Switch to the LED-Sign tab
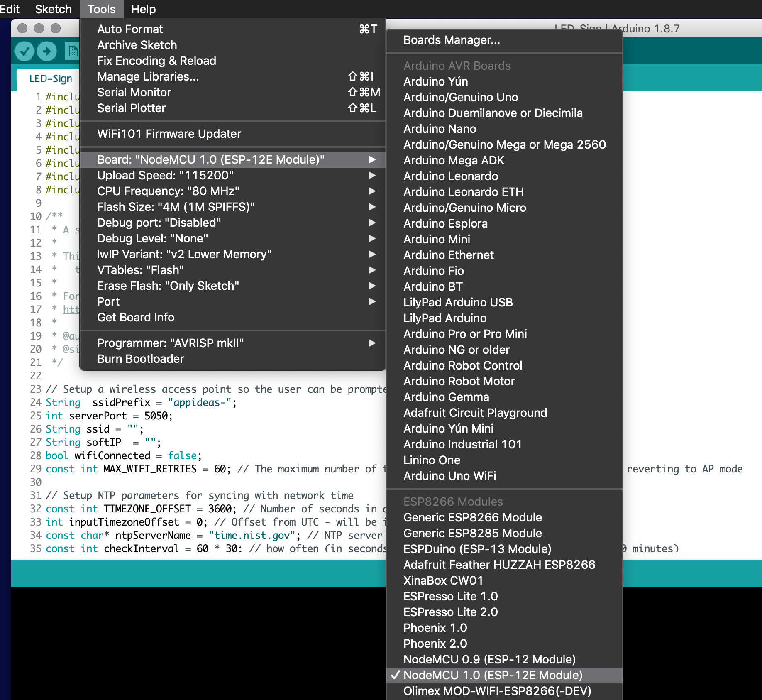Image resolution: width=762 pixels, height=700 pixels. click(x=50, y=78)
